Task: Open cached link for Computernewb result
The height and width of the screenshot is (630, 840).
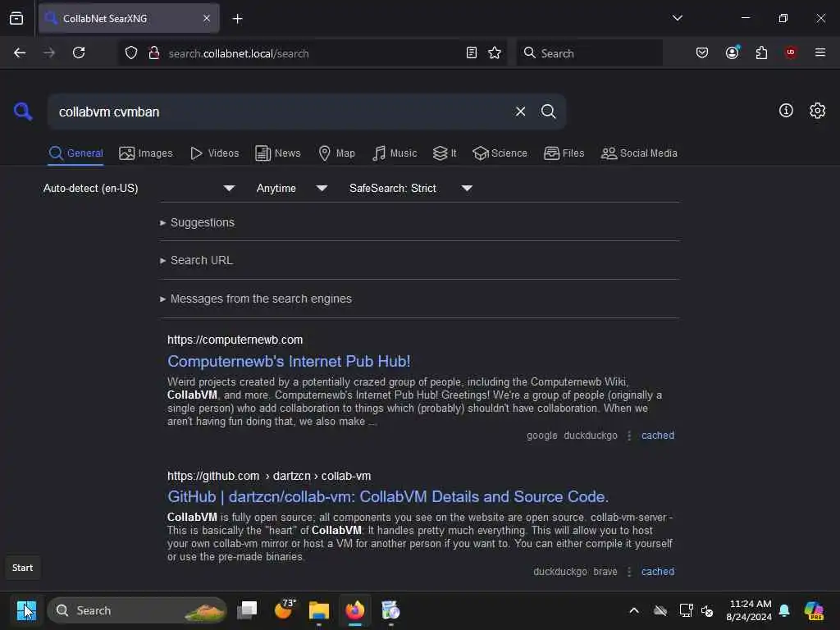Action: tap(658, 436)
